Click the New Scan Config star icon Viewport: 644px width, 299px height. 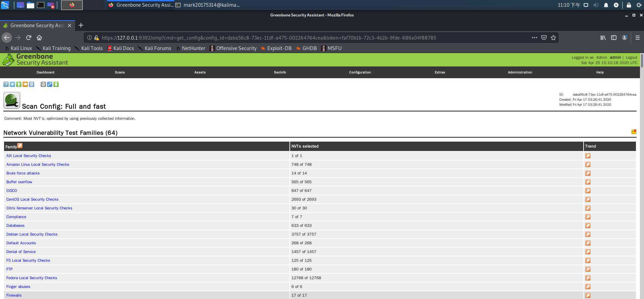pyautogui.click(x=12, y=84)
